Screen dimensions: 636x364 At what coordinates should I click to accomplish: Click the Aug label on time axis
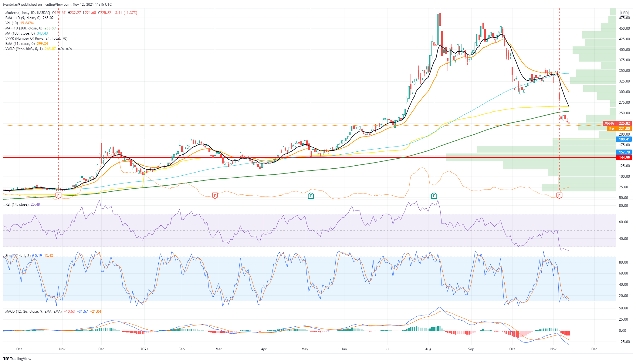click(428, 349)
